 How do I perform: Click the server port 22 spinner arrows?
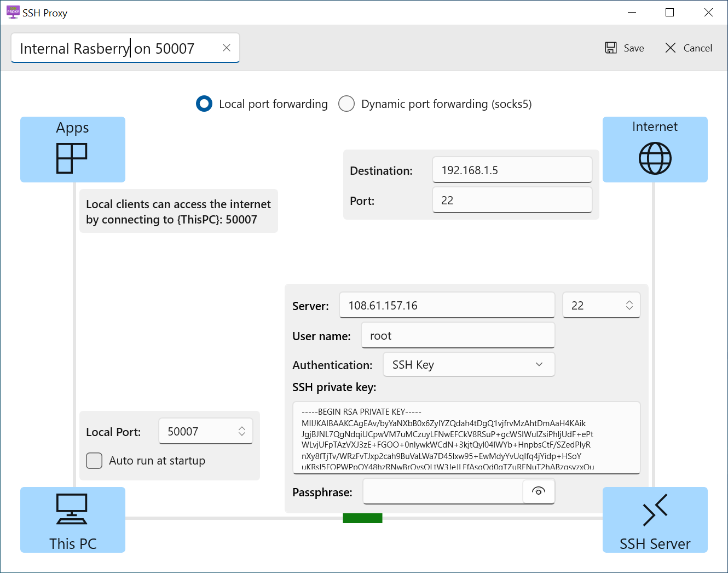click(x=629, y=305)
